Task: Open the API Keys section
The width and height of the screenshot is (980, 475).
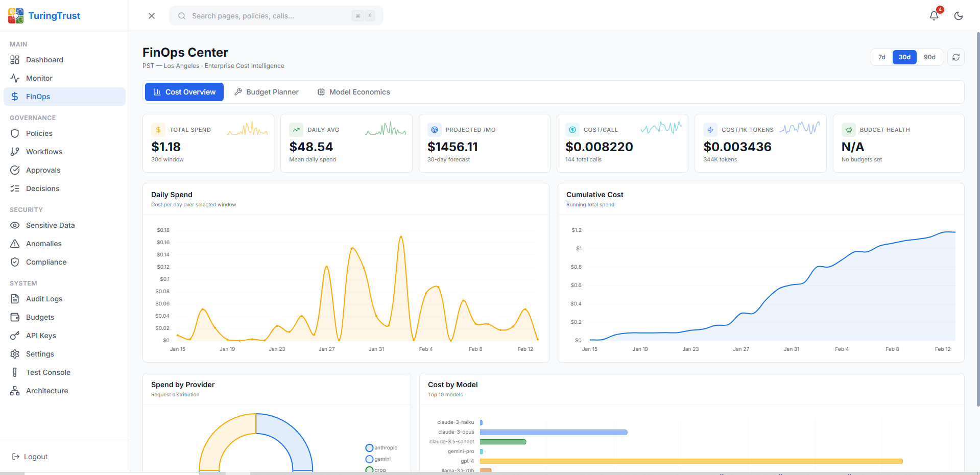Action: coord(41,336)
